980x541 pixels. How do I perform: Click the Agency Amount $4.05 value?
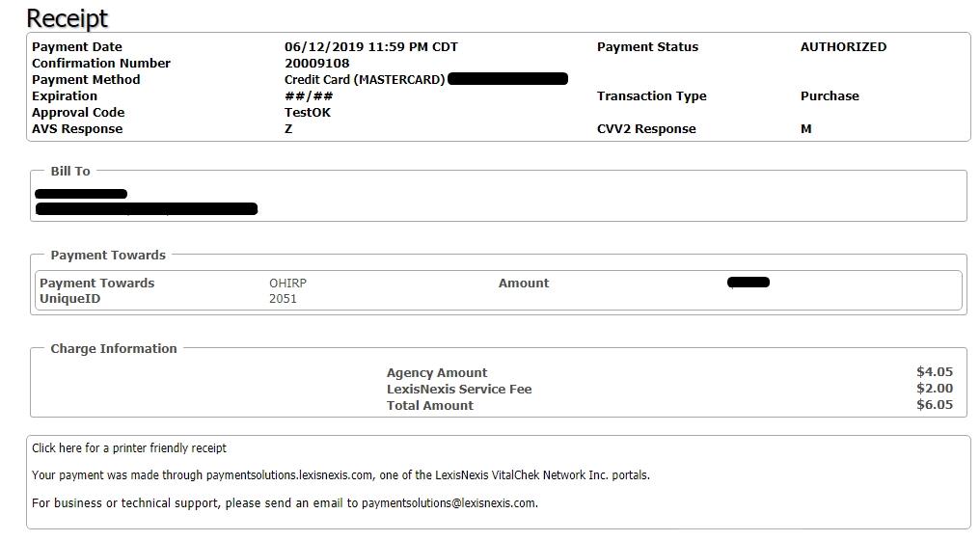pos(935,372)
